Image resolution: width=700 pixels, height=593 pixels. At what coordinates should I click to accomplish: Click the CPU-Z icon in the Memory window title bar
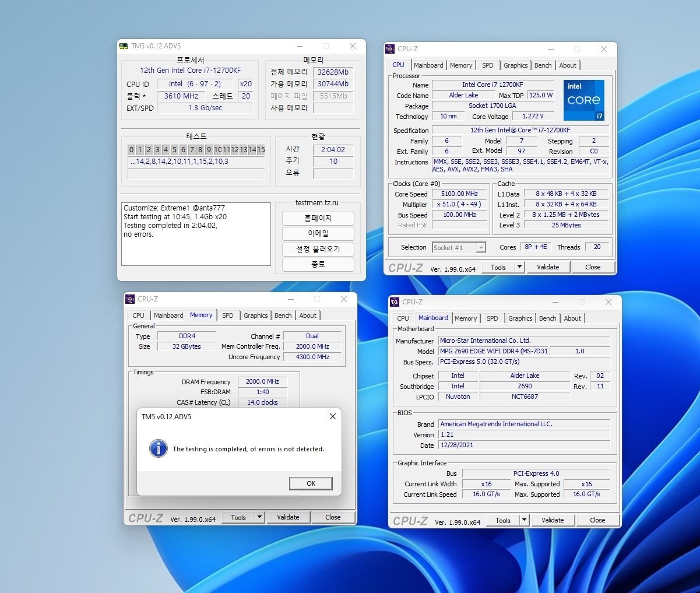pyautogui.click(x=131, y=299)
